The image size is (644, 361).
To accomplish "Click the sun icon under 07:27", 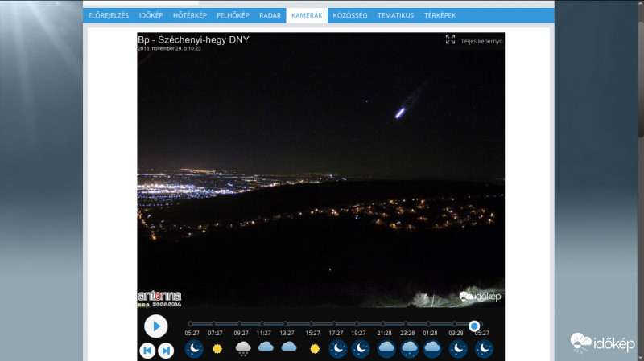I will tap(217, 349).
